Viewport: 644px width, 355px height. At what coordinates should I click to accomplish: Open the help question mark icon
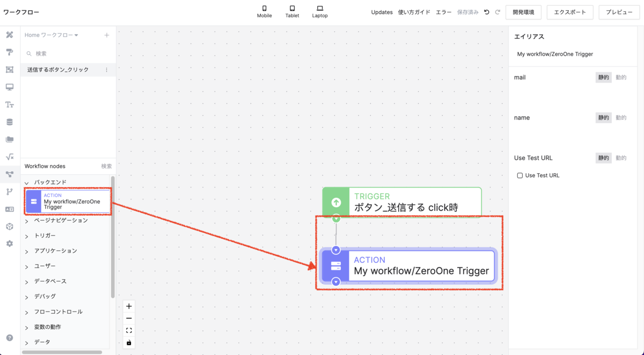coord(10,338)
